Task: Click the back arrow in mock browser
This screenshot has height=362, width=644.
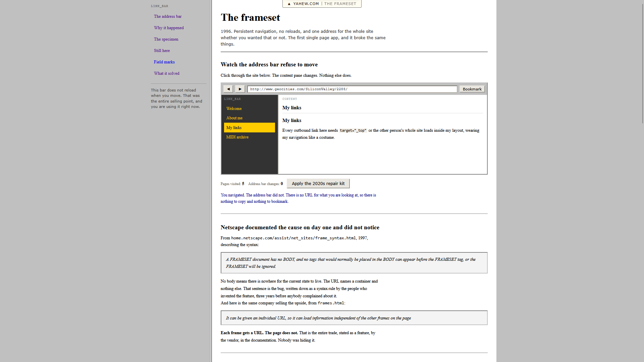Action: pos(228,89)
